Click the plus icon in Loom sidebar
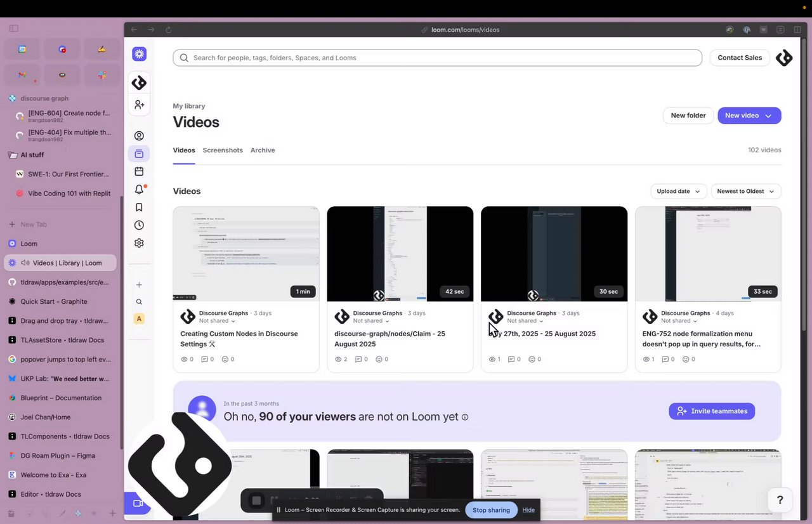Image resolution: width=812 pixels, height=524 pixels. point(139,285)
